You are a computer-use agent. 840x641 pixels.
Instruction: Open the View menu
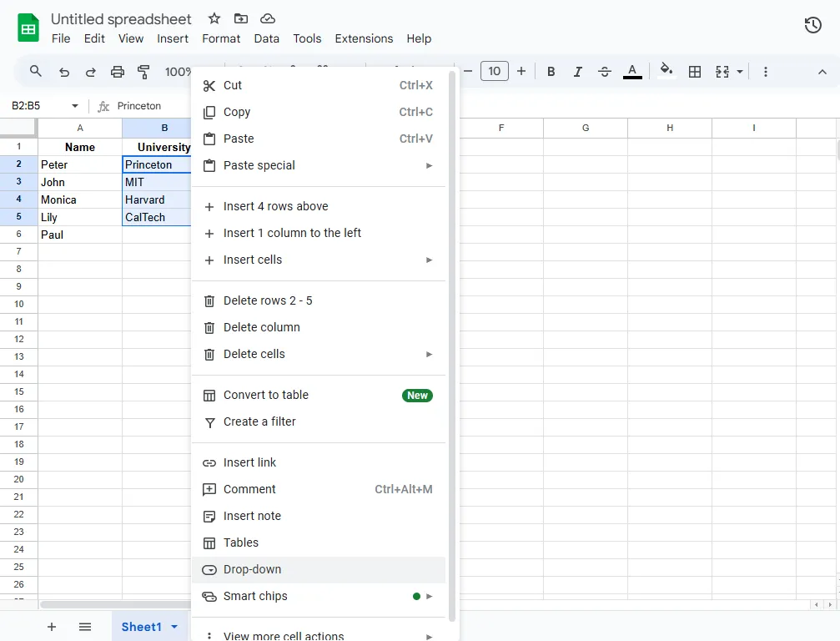tap(131, 38)
